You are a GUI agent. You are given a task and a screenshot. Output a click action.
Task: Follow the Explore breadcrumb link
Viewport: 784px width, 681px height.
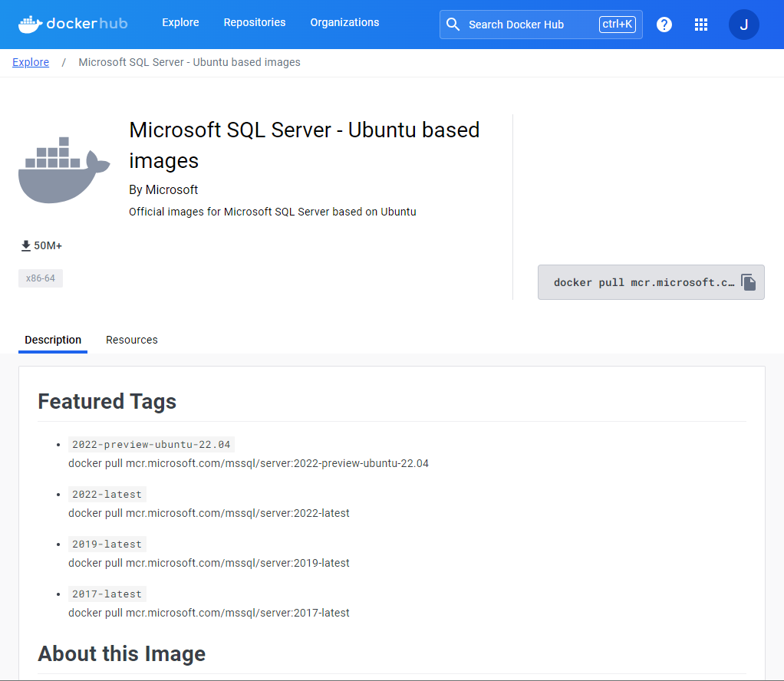[31, 62]
